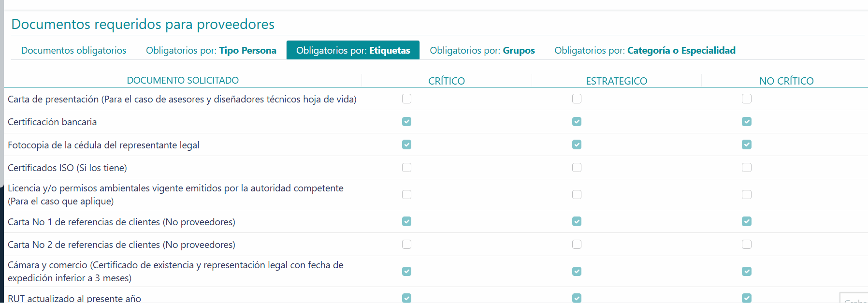Click the Documentos requeridos para proveedores heading
The height and width of the screenshot is (303, 868).
point(143,24)
